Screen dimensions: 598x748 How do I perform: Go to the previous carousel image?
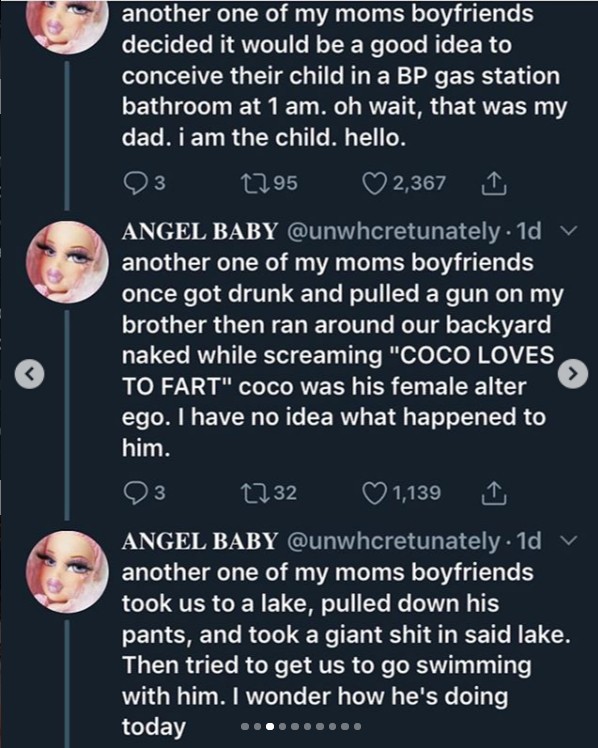tap(30, 374)
